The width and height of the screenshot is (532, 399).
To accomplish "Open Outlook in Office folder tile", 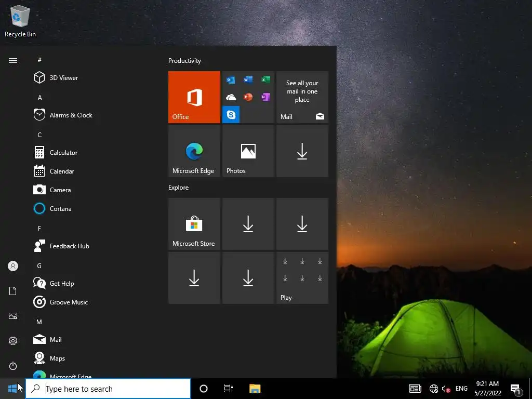I will (x=231, y=79).
